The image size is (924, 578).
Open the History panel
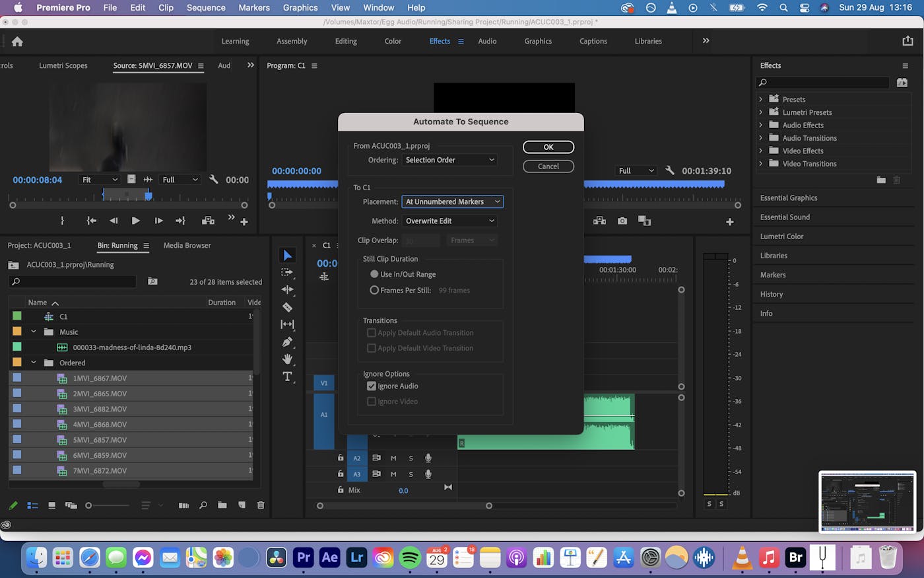(772, 294)
